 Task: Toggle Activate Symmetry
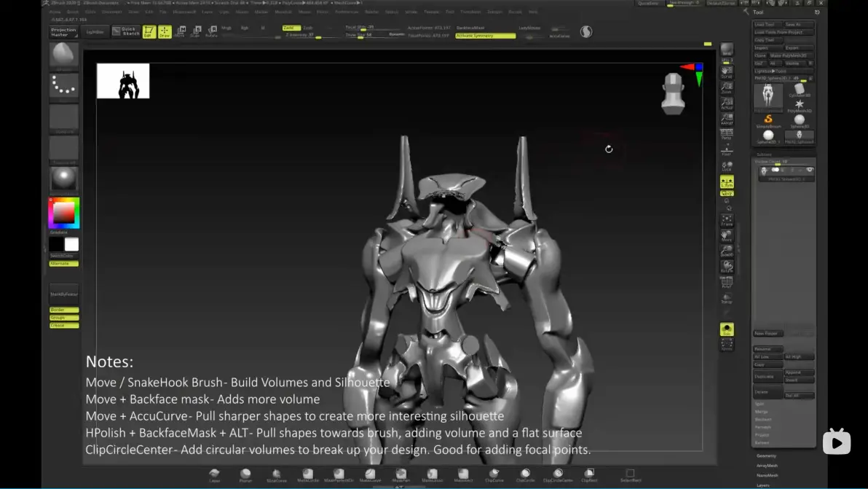pos(485,36)
